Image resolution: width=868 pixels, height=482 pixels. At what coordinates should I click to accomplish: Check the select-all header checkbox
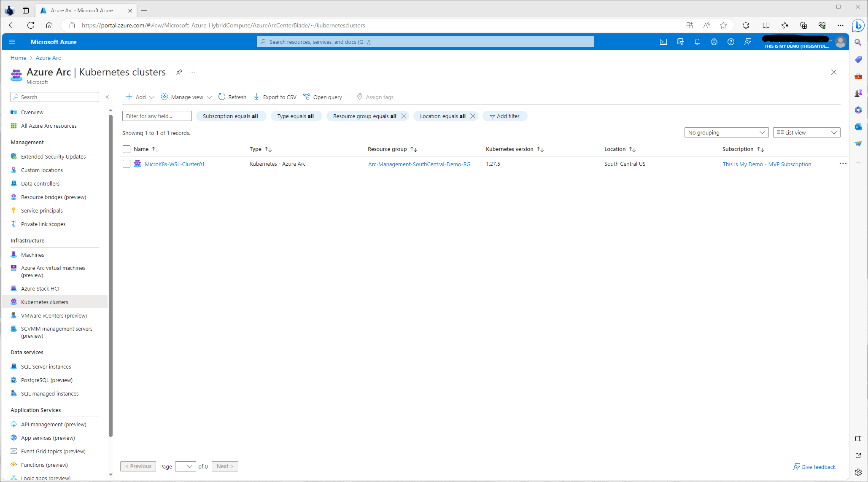[127, 149]
